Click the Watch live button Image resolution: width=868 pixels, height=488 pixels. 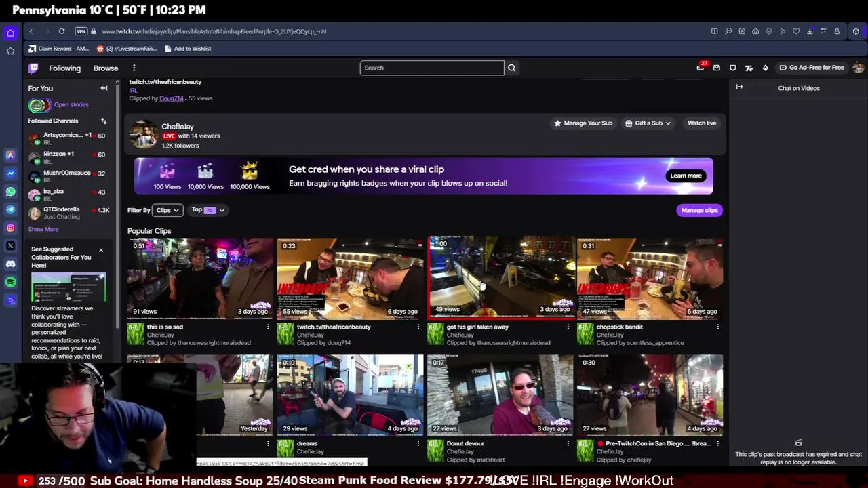coord(702,123)
